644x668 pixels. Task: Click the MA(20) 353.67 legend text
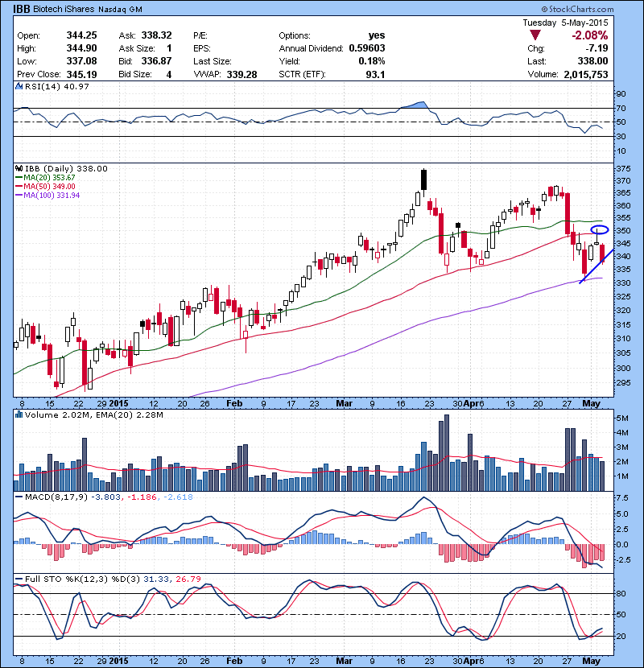49,178
